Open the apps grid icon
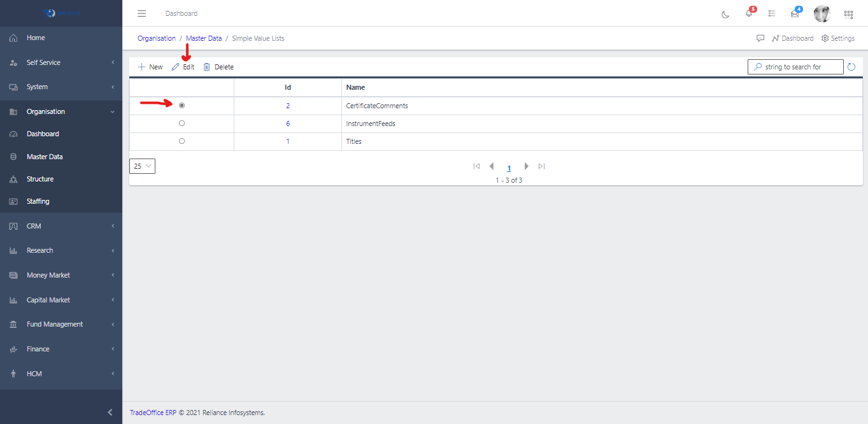The image size is (868, 424). (x=848, y=14)
